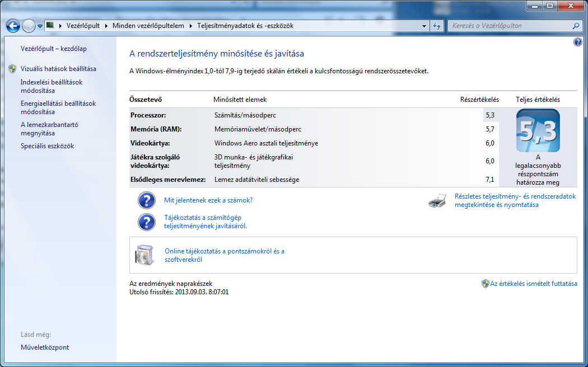588x367 pixels.
Task: Expand the chevron before Vezérlőpult breadcrumb
Action: (x=60, y=26)
